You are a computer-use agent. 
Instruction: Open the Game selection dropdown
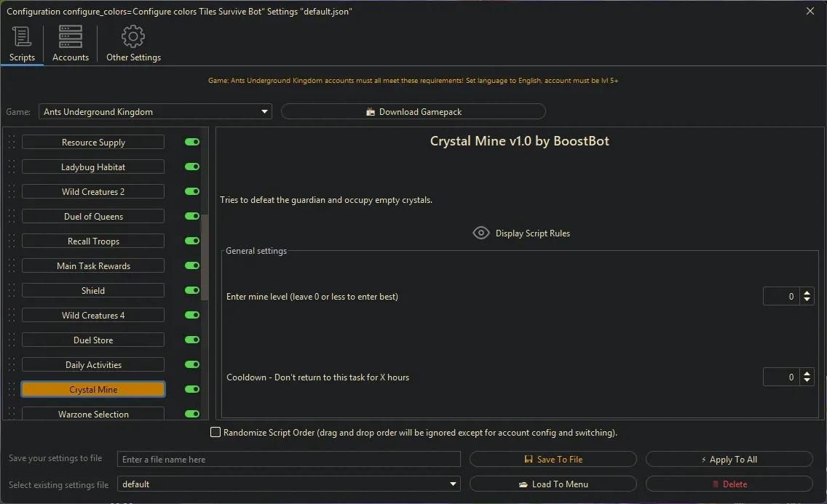pyautogui.click(x=155, y=112)
